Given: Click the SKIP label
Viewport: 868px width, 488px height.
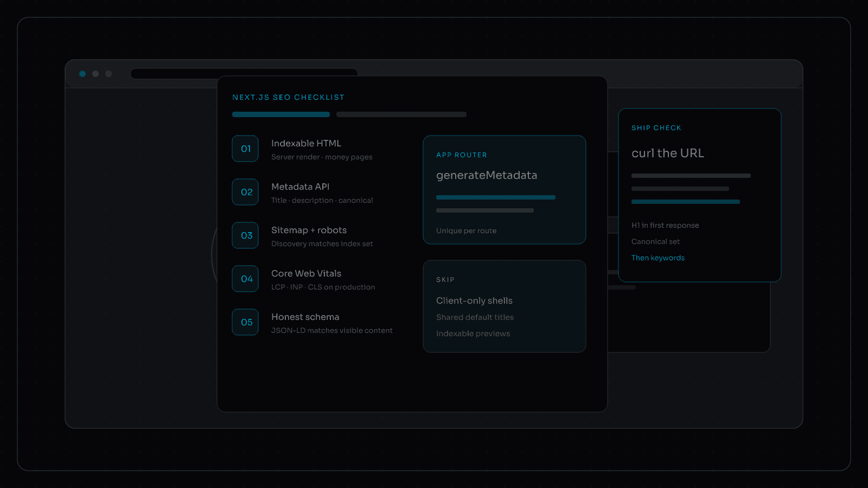Looking at the screenshot, I should (x=445, y=279).
